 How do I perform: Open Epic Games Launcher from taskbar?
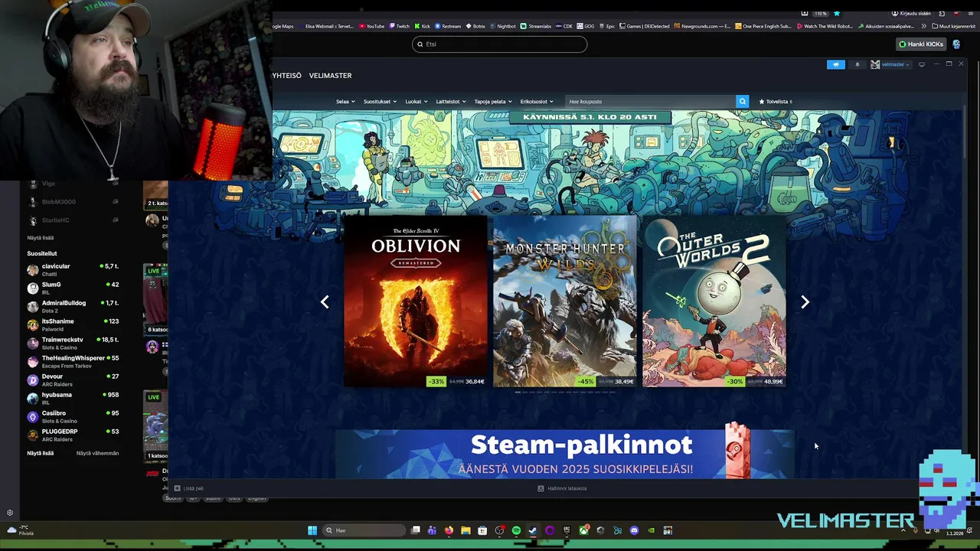(x=567, y=530)
